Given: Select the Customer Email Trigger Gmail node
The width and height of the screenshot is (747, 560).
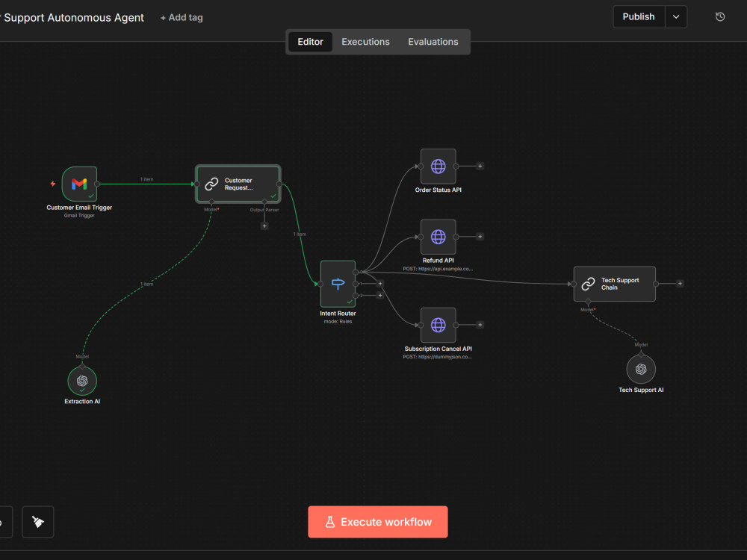Looking at the screenshot, I should [80, 184].
